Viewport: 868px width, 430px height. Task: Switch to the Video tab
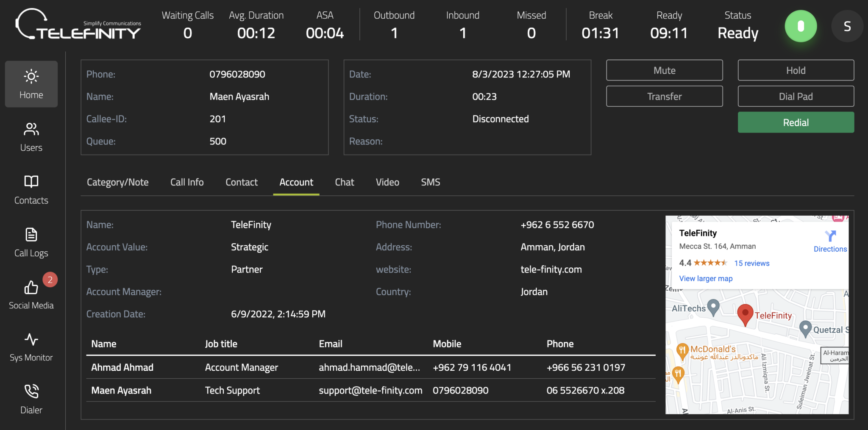pos(387,182)
